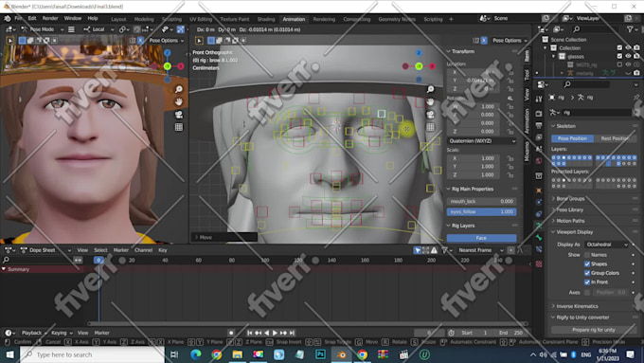This screenshot has height=363, width=644.
Task: Click the Face rig layer button
Action: click(481, 238)
